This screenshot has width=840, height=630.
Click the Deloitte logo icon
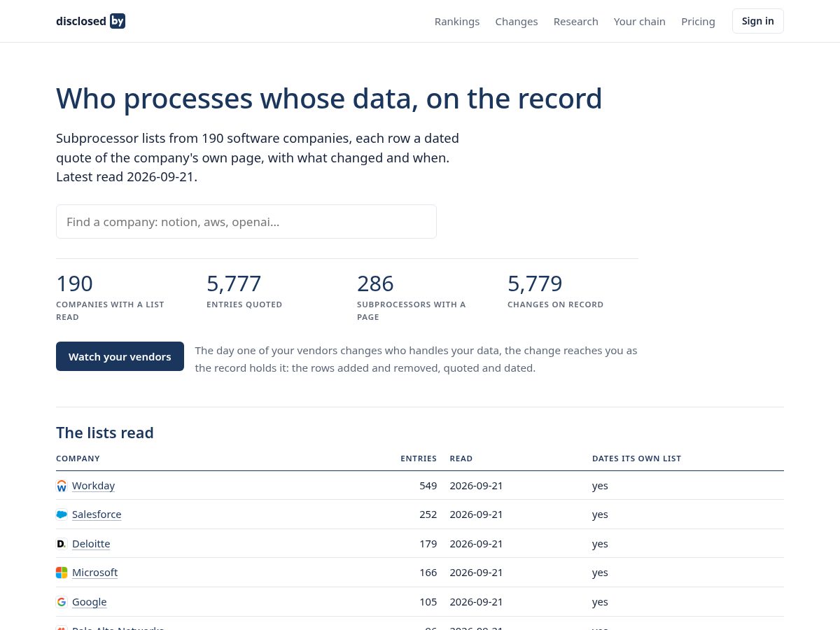click(62, 544)
